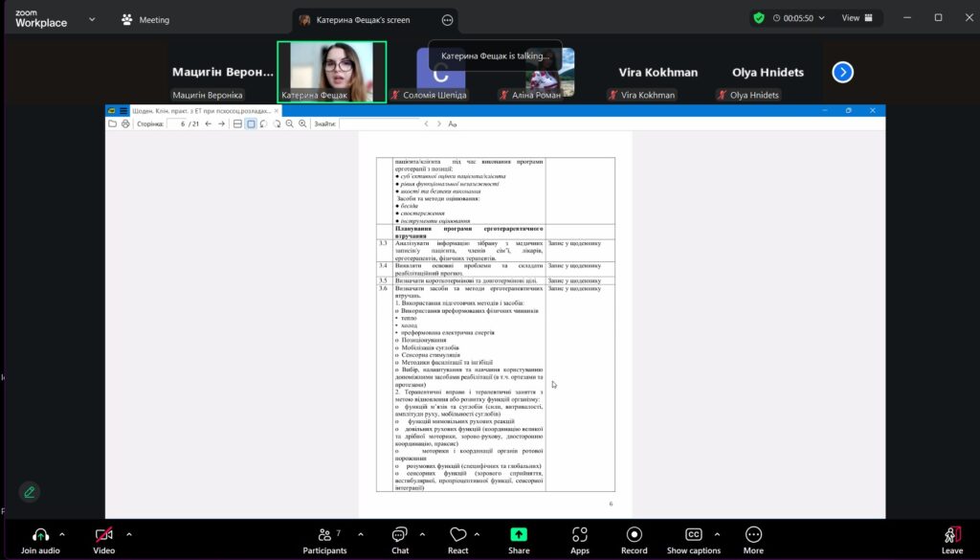Image resolution: width=980 pixels, height=560 pixels.
Task: Start recording with the Record button
Action: click(x=634, y=535)
